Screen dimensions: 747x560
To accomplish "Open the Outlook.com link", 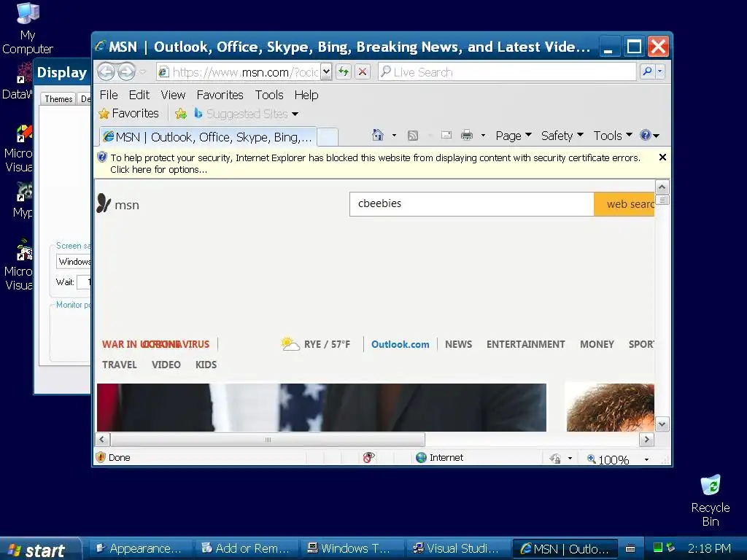I will pos(400,344).
